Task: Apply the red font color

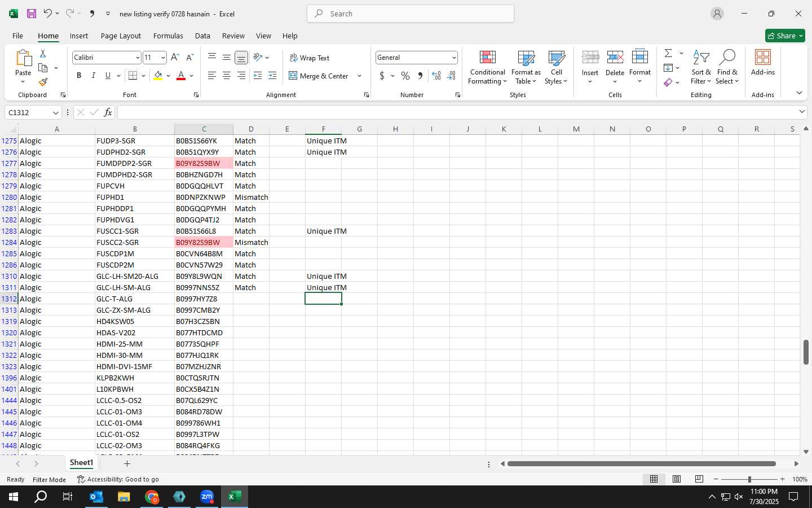Action: click(x=181, y=76)
